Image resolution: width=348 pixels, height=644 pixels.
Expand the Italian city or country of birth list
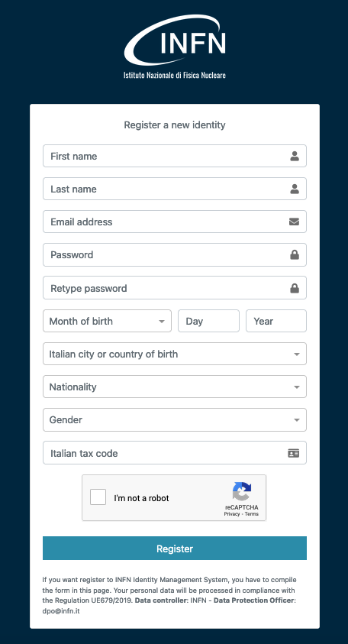[x=175, y=354]
